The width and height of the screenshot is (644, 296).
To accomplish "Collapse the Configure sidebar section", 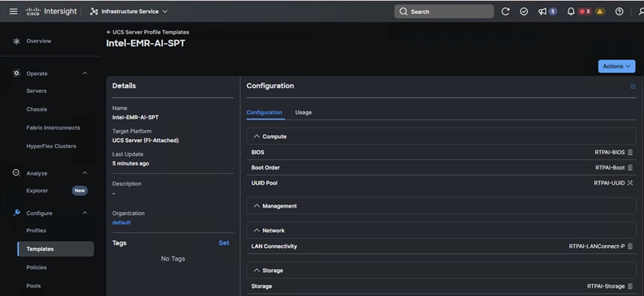I will coord(85,213).
